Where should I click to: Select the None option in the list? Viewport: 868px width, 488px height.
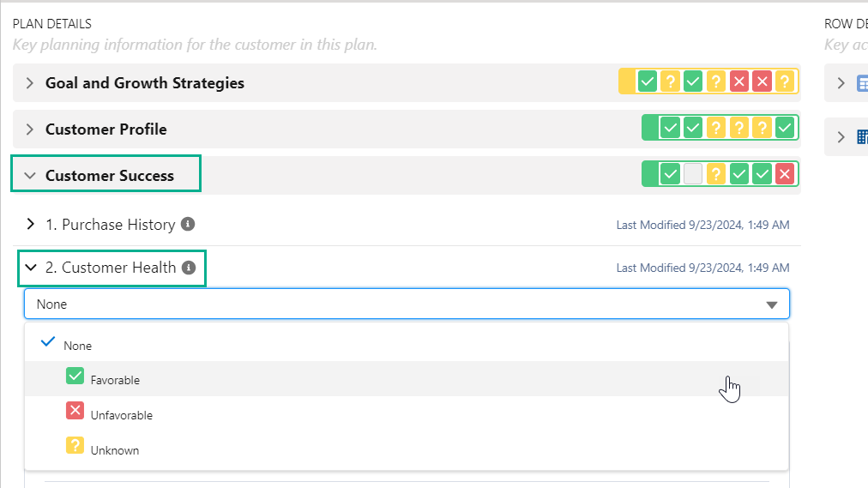coord(77,346)
